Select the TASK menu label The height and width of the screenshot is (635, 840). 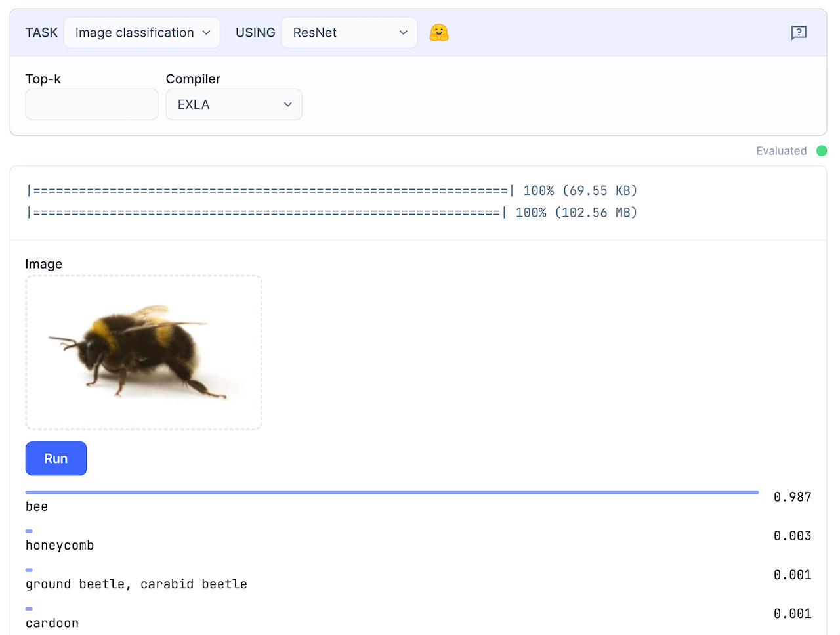coord(41,32)
